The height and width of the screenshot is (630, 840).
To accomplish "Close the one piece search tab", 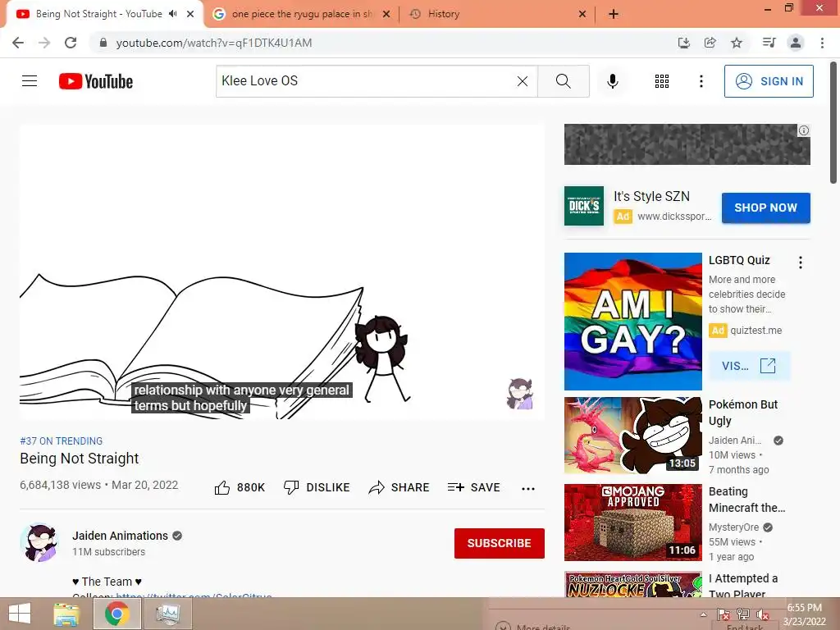I will [386, 14].
